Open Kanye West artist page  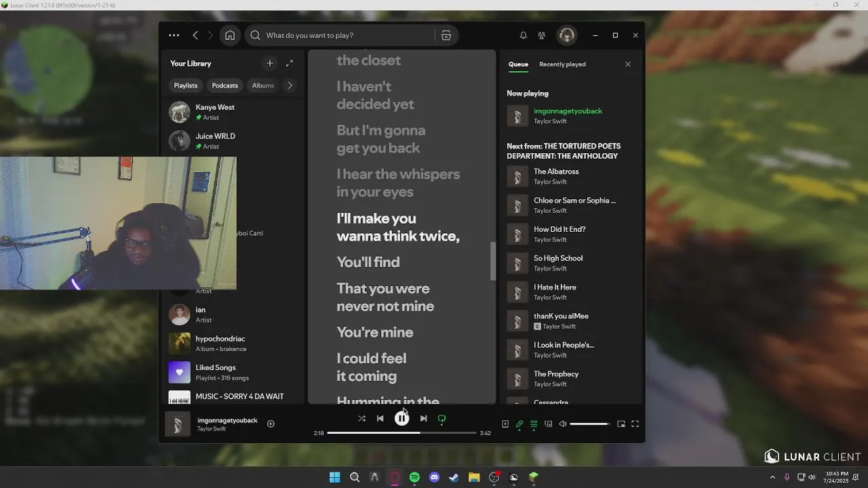[233, 112]
